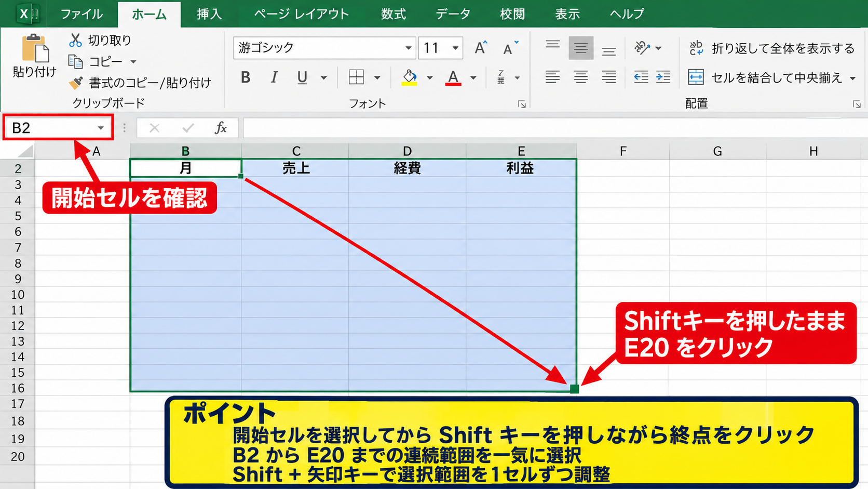The height and width of the screenshot is (489, 868).
Task: Apply the fill color bucket icon
Action: click(x=410, y=77)
